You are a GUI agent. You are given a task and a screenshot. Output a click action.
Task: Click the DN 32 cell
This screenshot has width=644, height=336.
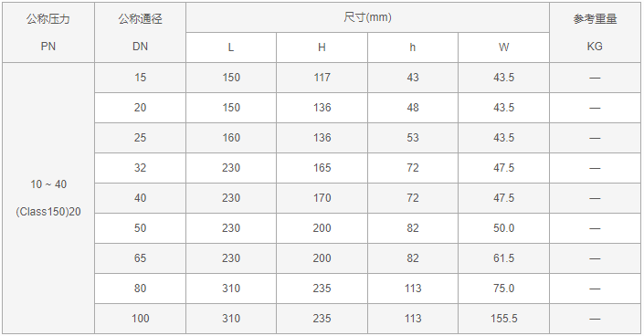(x=140, y=168)
